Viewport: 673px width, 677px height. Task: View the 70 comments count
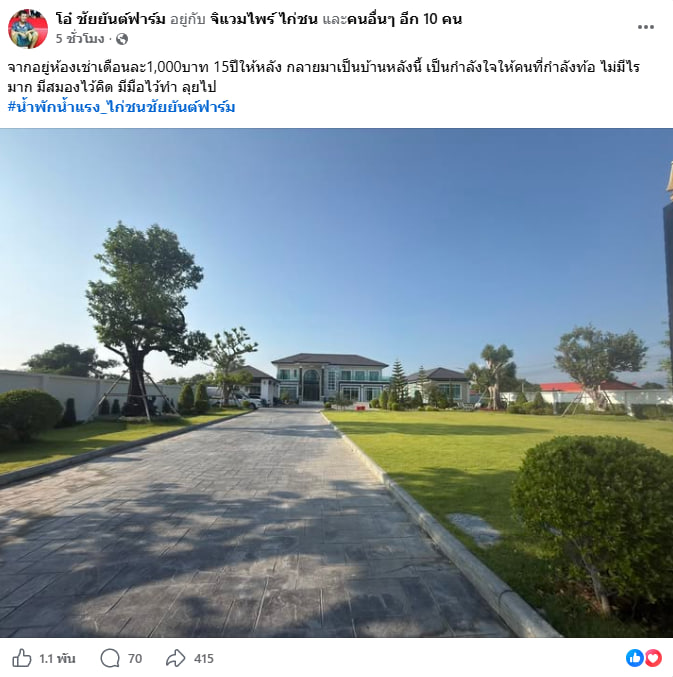135,659
